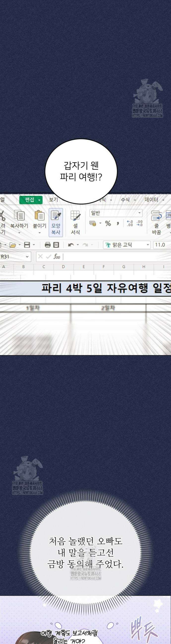Click the 11.0 font size box
This screenshot has width=171, height=644.
[x=162, y=245]
